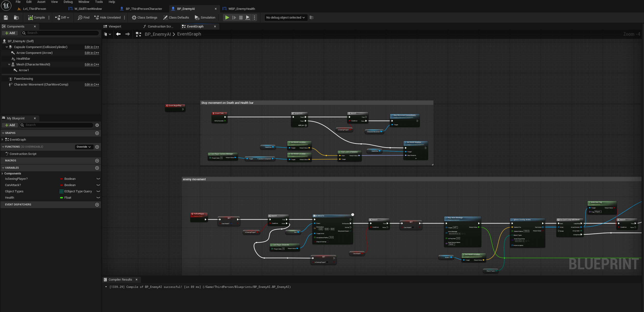
Task: Add a new variable with plus icon
Action: 97,168
